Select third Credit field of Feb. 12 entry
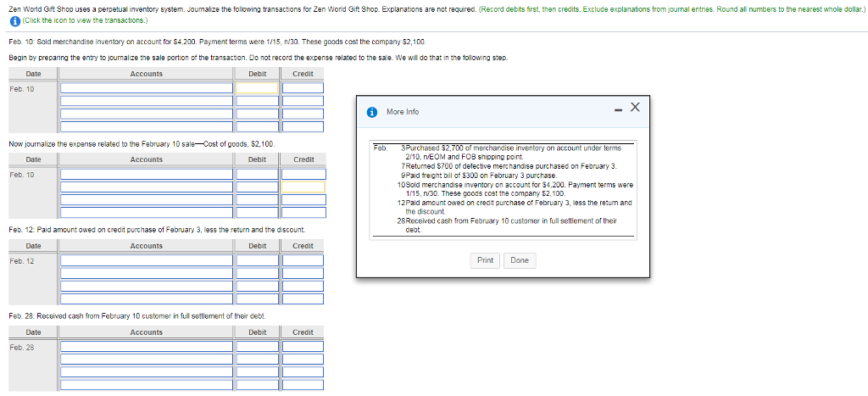The height and width of the screenshot is (396, 868). tap(303, 286)
